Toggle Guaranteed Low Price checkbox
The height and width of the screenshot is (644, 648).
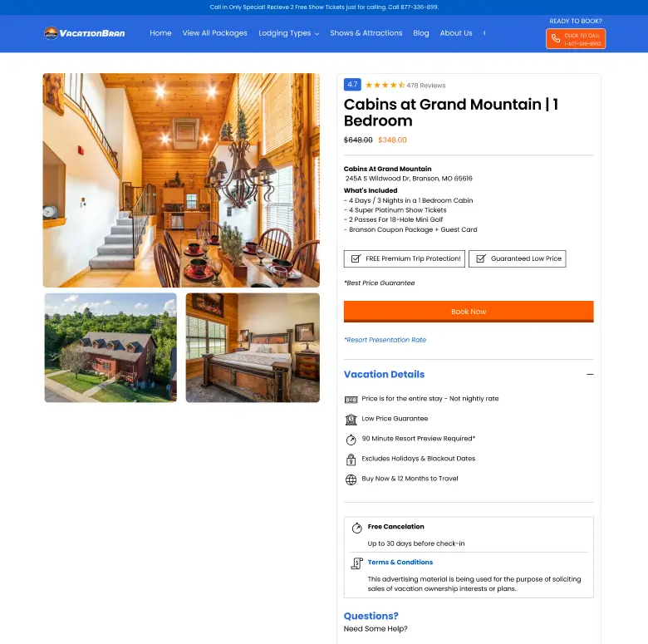point(481,258)
